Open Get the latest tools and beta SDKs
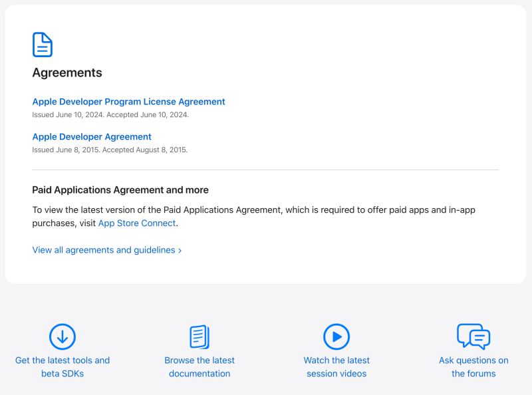 pyautogui.click(x=63, y=367)
